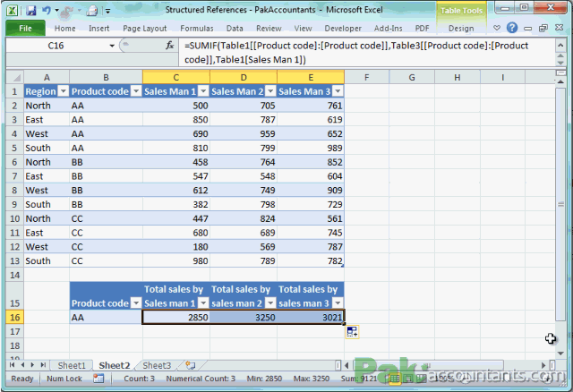This screenshot has width=573, height=392.
Task: Click the vertical scrollbar thumb
Action: (x=560, y=203)
